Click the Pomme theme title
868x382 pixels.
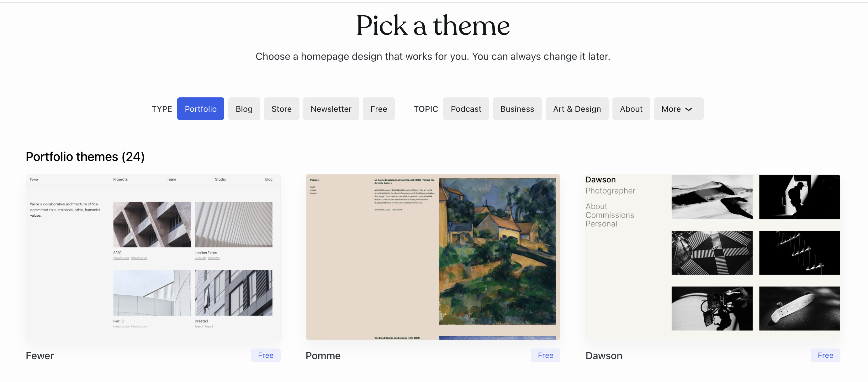tap(323, 355)
